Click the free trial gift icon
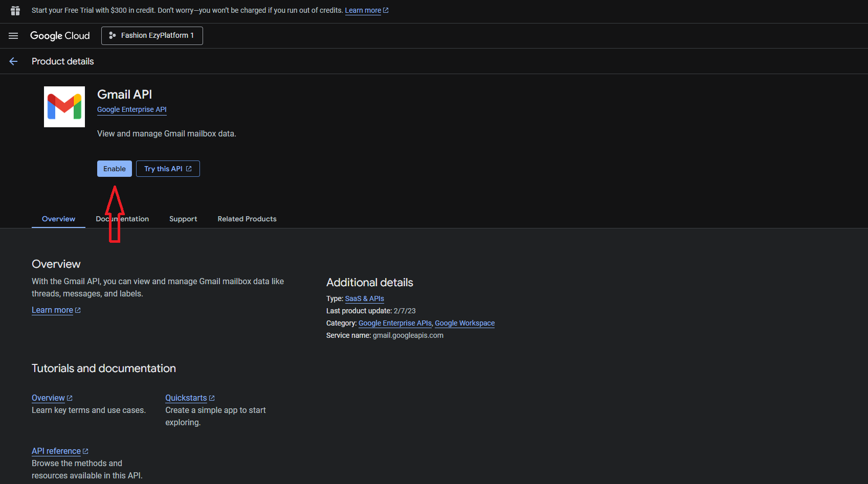The image size is (868, 484). click(15, 10)
